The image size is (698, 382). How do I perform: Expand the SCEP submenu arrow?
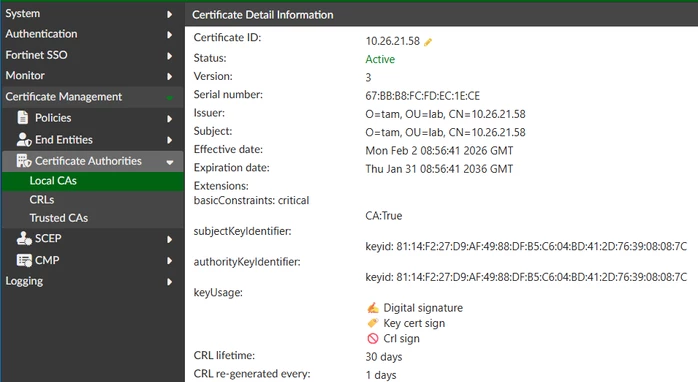tap(169, 240)
